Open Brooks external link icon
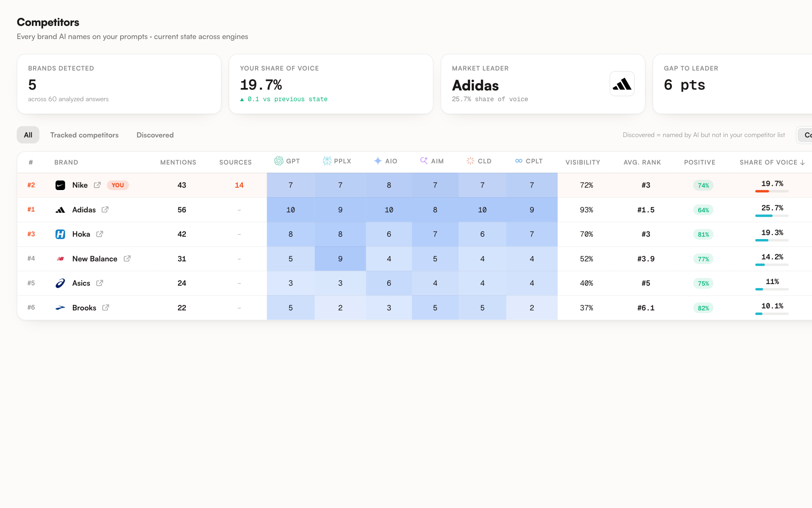 pos(105,308)
